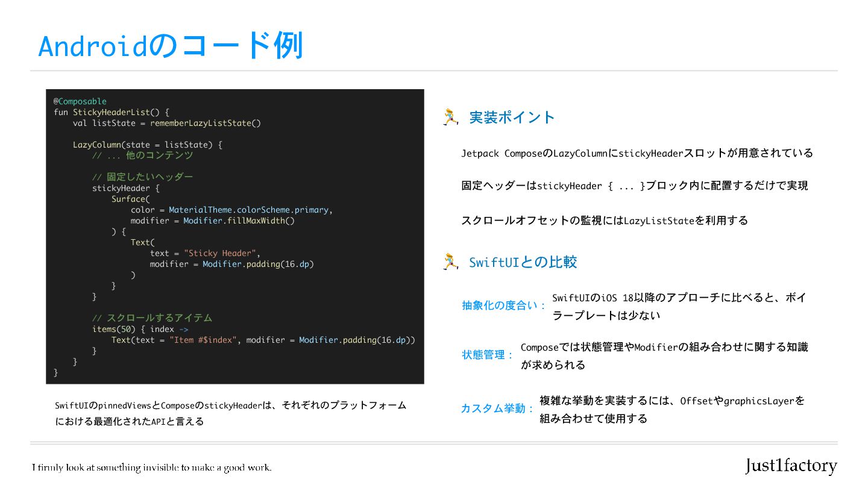Click the stickyHeader { code line
Viewport: 868px width, 488px height.
(x=125, y=188)
